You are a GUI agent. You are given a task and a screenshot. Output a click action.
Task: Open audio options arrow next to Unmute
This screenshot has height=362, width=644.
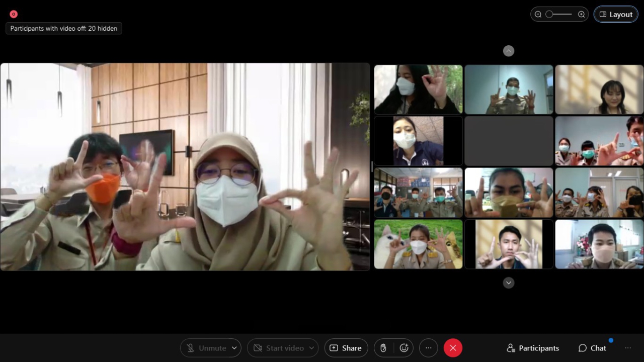pyautogui.click(x=234, y=348)
